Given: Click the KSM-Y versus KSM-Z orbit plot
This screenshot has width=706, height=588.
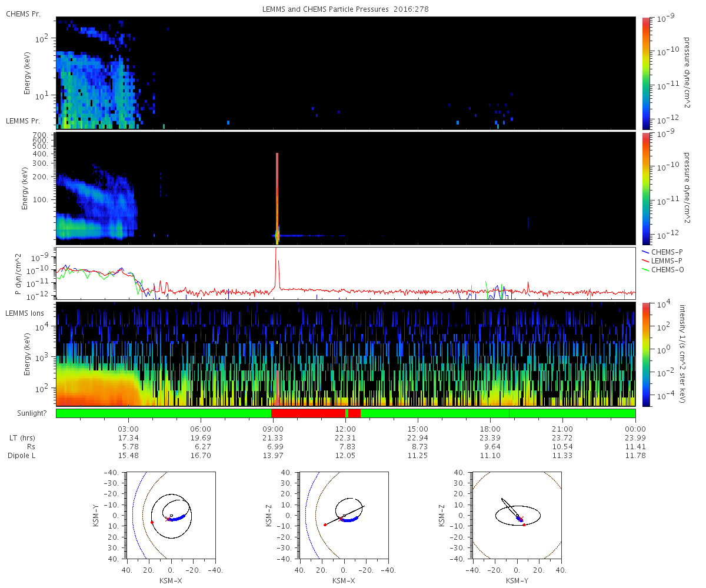Looking at the screenshot, I should coord(517,514).
